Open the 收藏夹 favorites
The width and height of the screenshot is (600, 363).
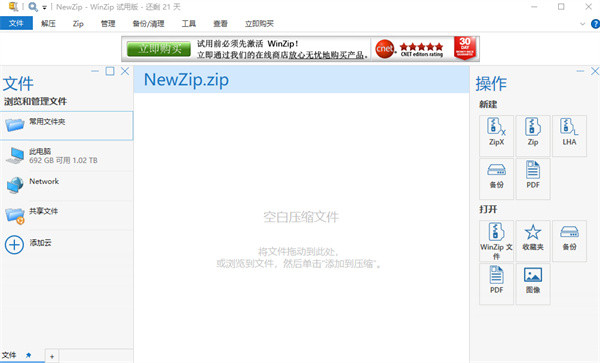click(533, 241)
